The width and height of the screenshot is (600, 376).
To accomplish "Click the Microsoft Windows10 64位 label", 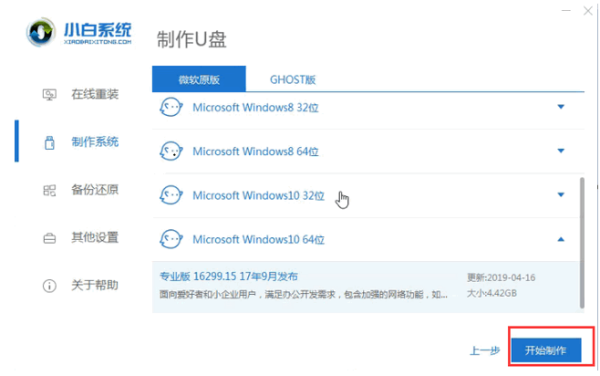I will click(x=259, y=239).
